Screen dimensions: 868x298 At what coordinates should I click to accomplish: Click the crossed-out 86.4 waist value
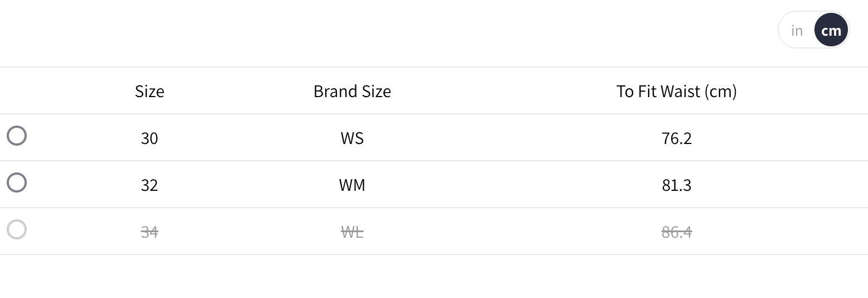point(676,232)
